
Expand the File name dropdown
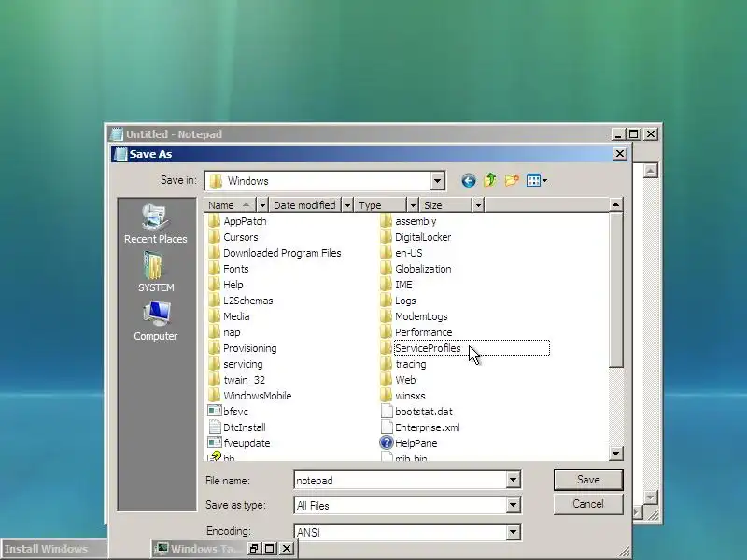click(513, 480)
